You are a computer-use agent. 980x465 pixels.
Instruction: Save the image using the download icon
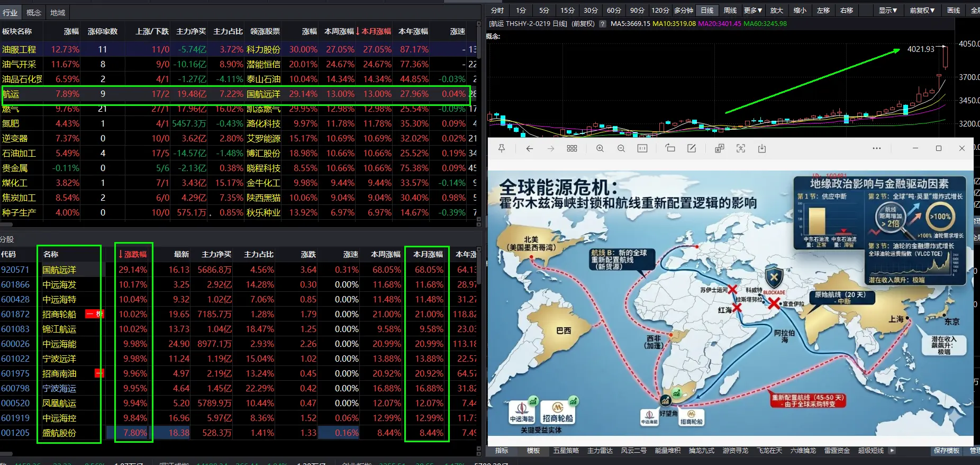(762, 149)
